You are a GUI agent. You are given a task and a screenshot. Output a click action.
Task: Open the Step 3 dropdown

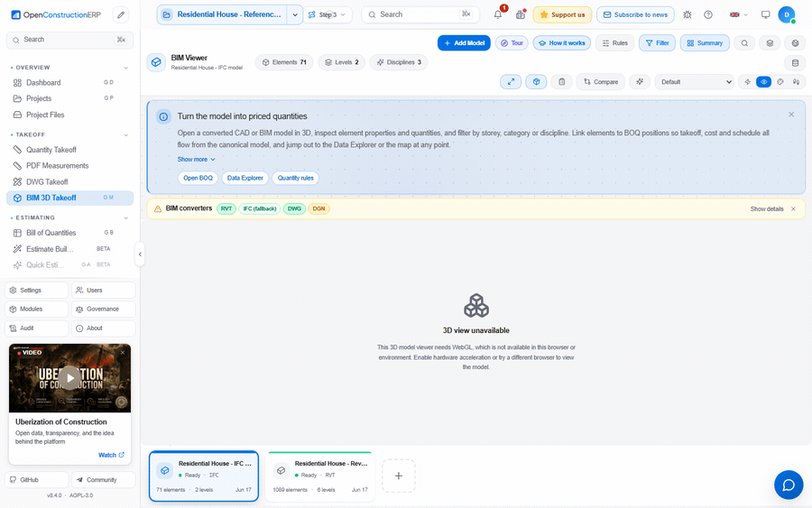(328, 14)
